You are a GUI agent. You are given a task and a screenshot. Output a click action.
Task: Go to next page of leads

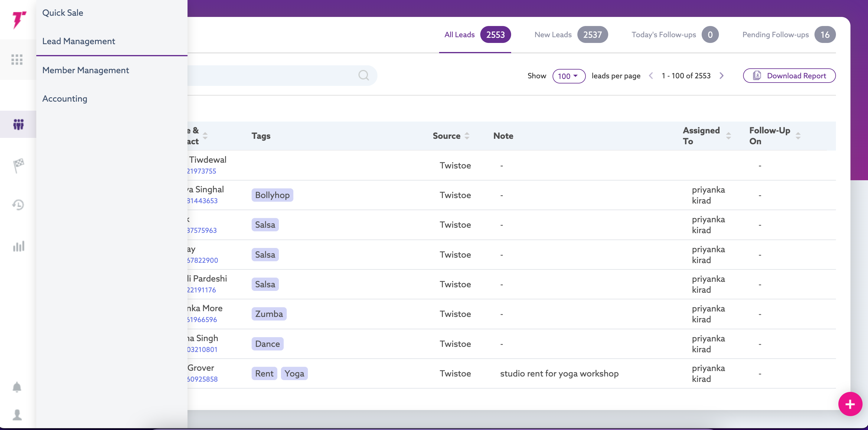721,76
